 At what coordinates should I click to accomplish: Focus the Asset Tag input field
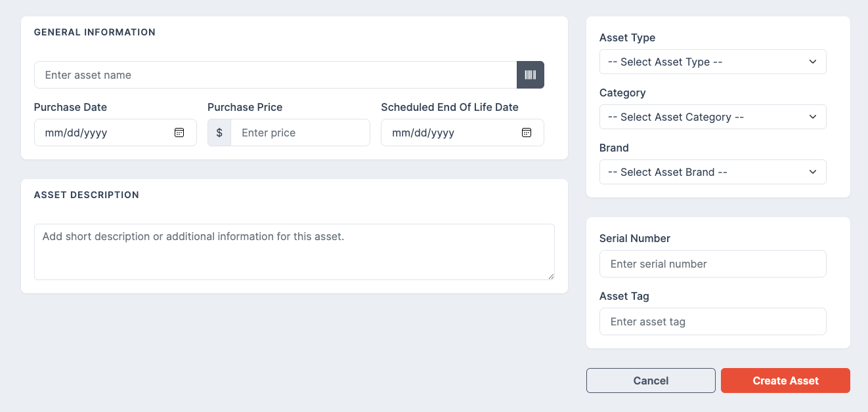click(712, 321)
